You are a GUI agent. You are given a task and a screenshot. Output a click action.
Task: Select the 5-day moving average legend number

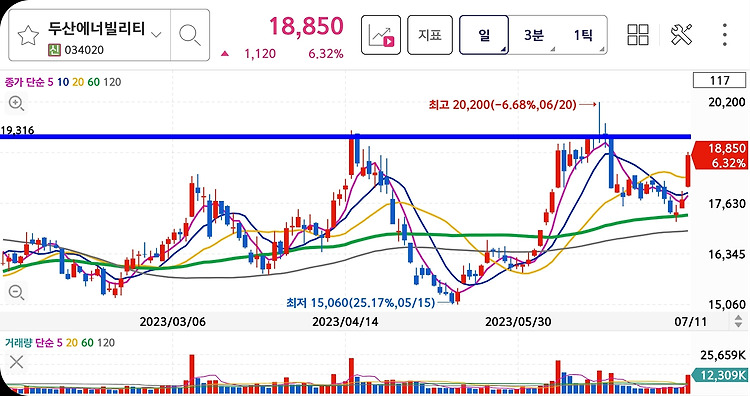point(50,82)
